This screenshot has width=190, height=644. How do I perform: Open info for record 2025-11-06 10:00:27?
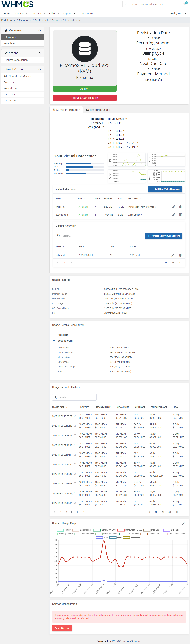75,416
